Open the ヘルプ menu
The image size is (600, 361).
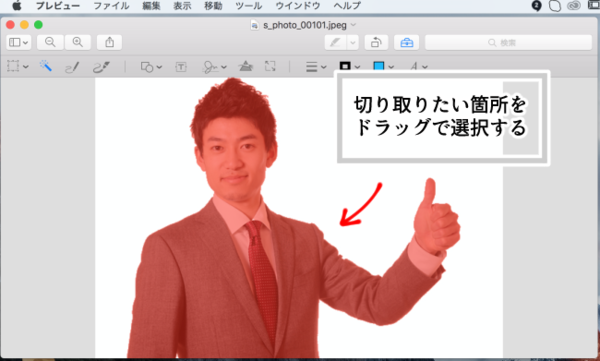click(x=347, y=6)
